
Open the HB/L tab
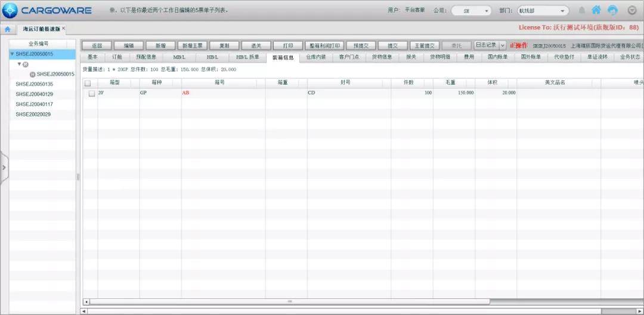pos(212,57)
